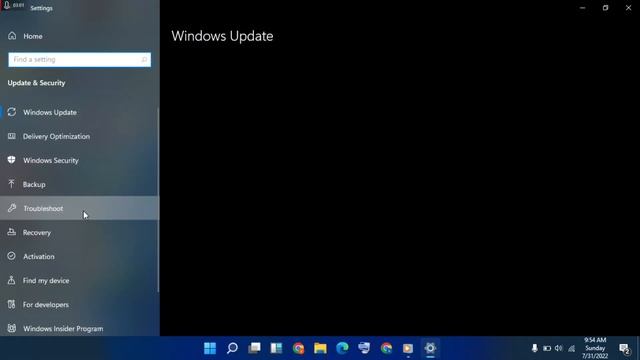
Task: Open the monitor app icon on taskbar
Action: pyautogui.click(x=364, y=348)
